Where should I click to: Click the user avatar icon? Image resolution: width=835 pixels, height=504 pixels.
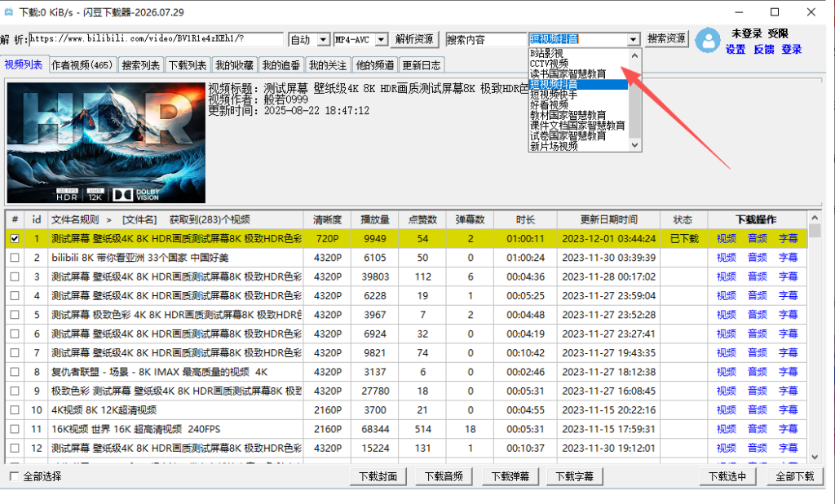(x=708, y=41)
